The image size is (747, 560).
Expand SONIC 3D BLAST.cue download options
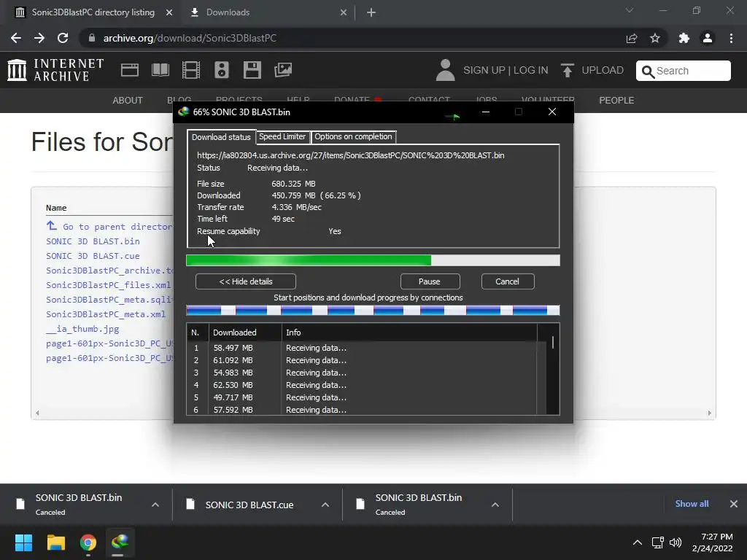[x=325, y=505]
